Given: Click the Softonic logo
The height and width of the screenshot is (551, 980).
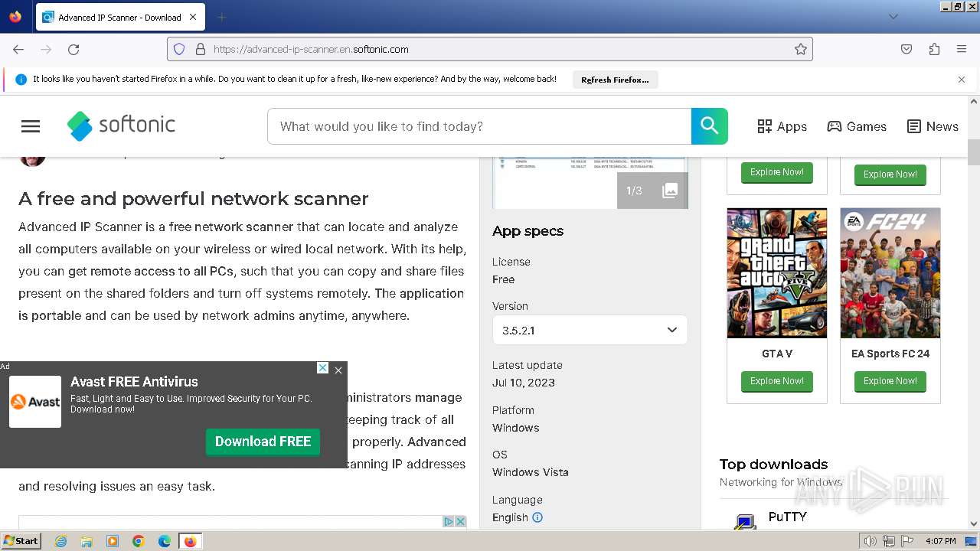Looking at the screenshot, I should [121, 126].
